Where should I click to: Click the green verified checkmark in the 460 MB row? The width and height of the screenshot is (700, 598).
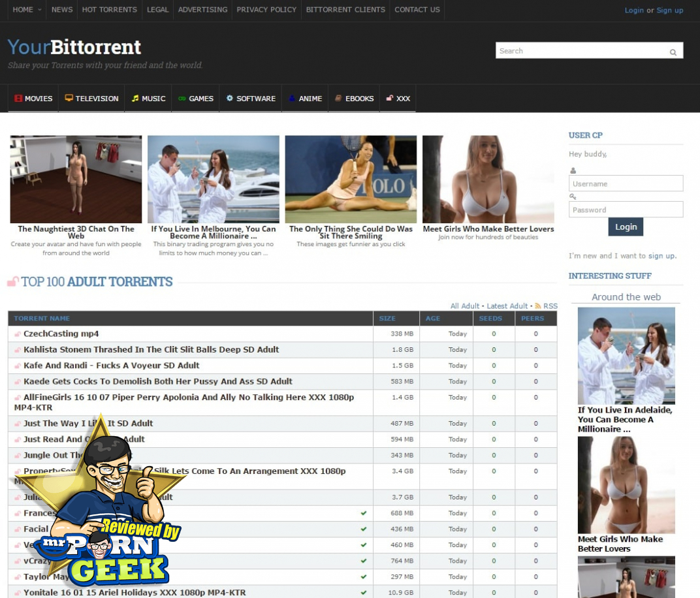364,545
